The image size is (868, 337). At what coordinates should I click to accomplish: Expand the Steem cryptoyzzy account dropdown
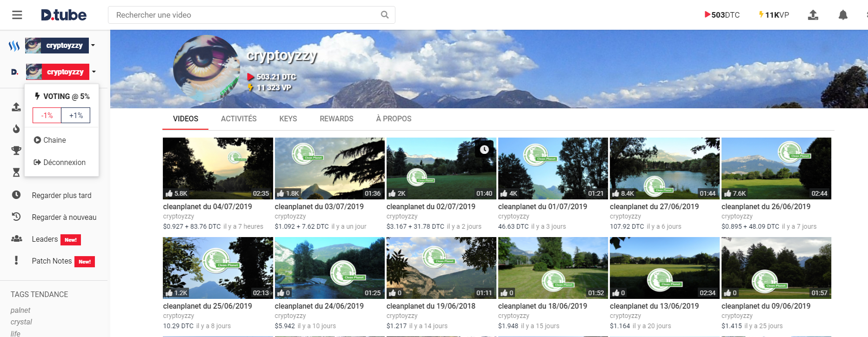click(93, 45)
